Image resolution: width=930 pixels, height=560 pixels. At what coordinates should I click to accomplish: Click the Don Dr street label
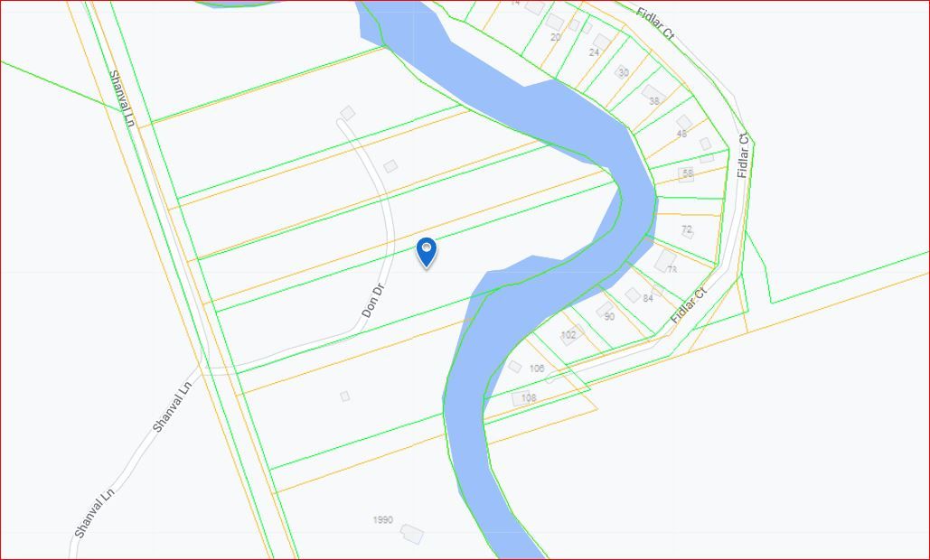point(373,301)
